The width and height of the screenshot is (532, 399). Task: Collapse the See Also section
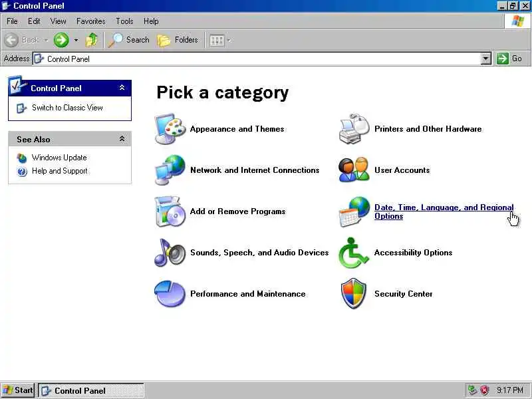[x=122, y=139]
